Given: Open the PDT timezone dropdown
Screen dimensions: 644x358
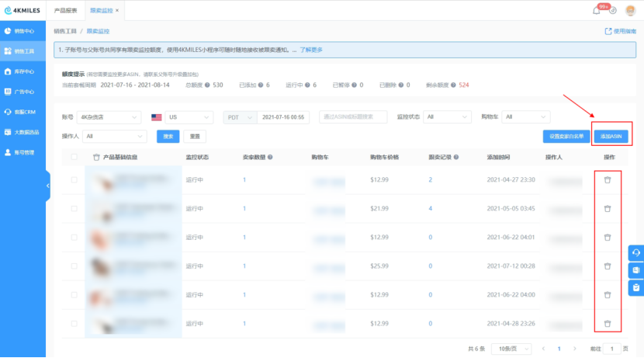Looking at the screenshot, I should point(240,117).
